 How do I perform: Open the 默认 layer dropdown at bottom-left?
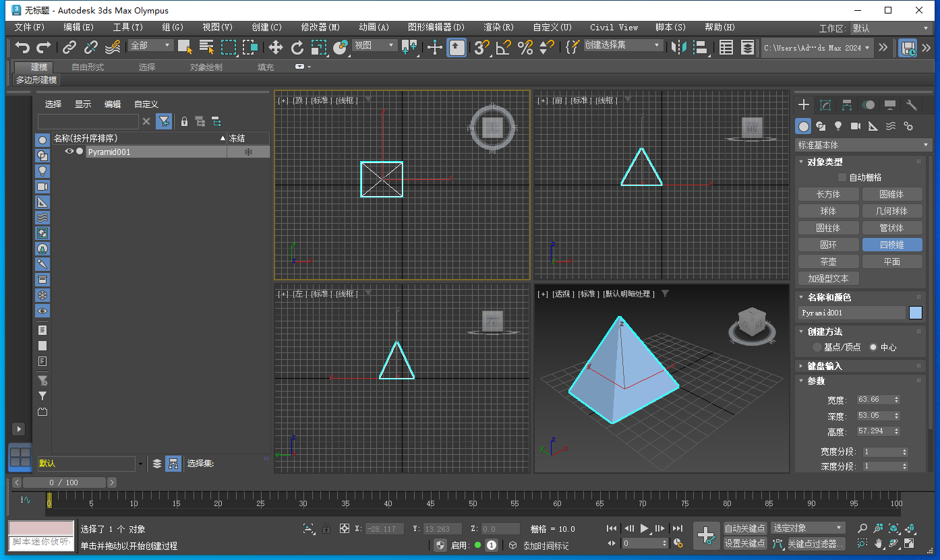(140, 464)
